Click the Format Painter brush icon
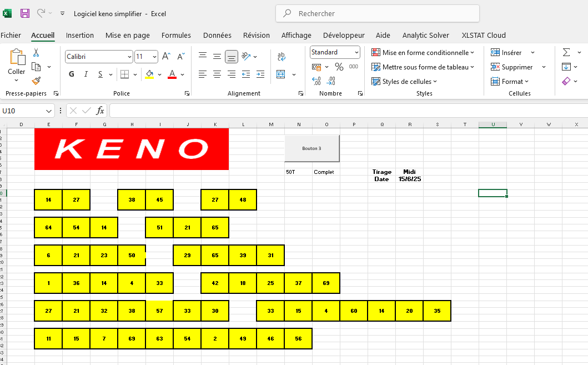The height and width of the screenshot is (365, 588). (x=36, y=81)
